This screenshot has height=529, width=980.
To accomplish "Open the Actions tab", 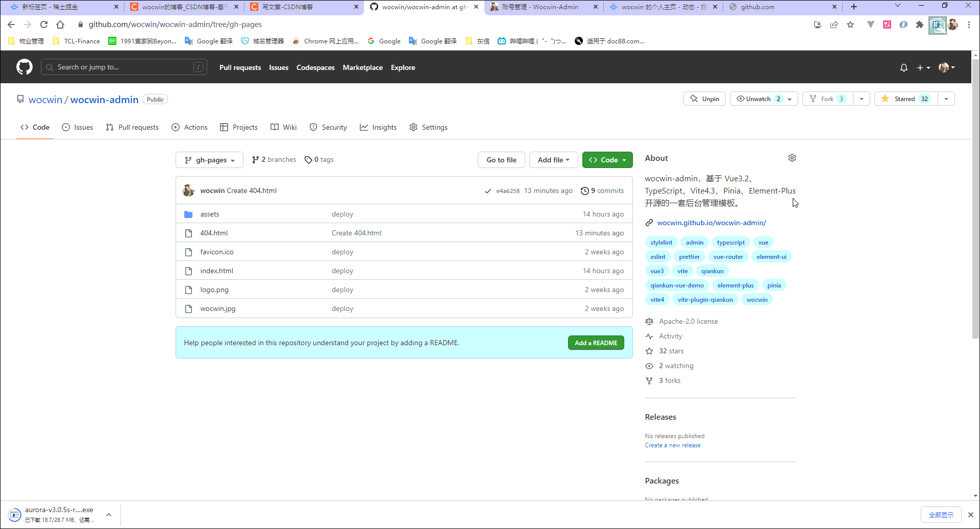I will pos(189,127).
